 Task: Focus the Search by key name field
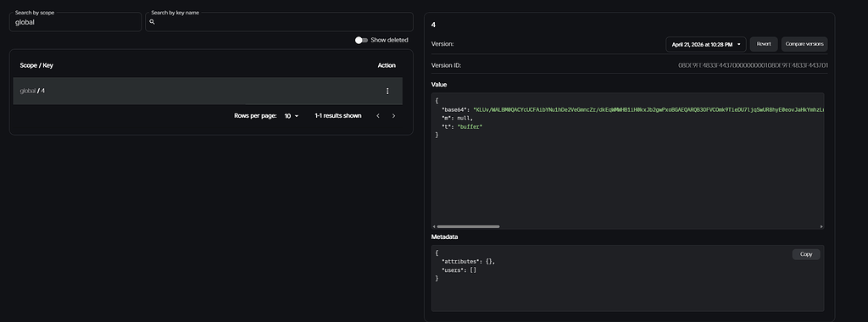pos(279,22)
